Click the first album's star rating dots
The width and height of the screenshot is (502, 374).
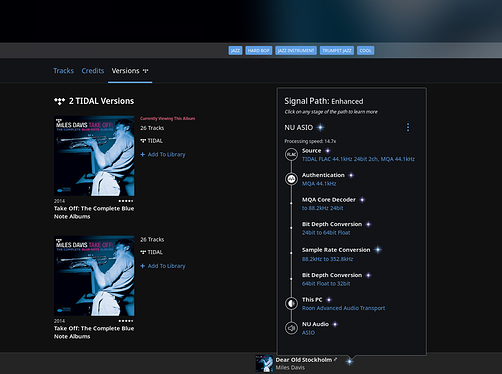point(126,201)
